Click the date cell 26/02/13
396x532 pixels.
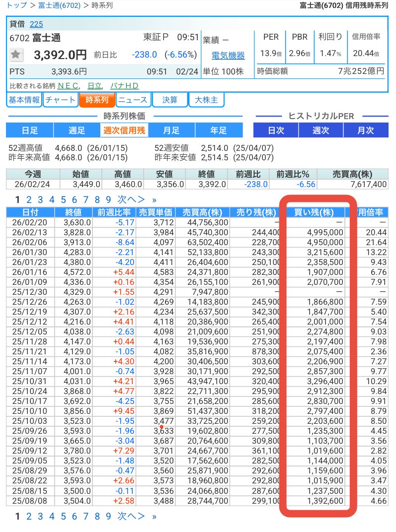(29, 232)
